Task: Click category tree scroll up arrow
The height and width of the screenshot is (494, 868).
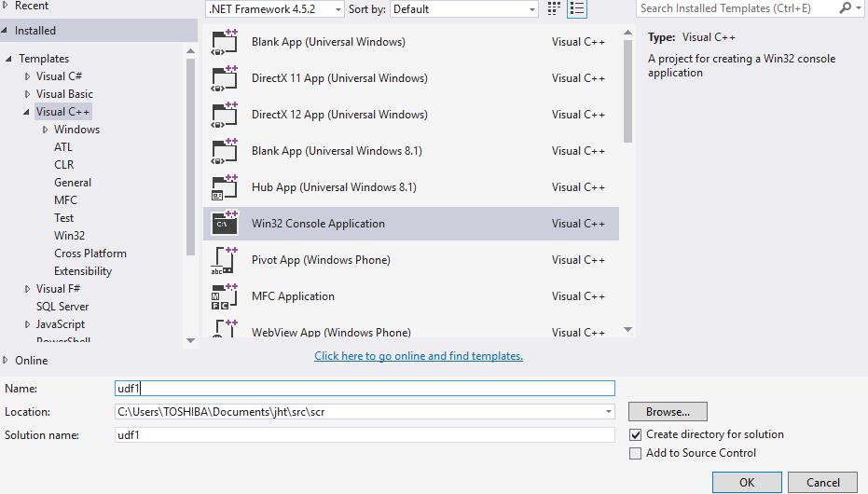Action: point(190,51)
